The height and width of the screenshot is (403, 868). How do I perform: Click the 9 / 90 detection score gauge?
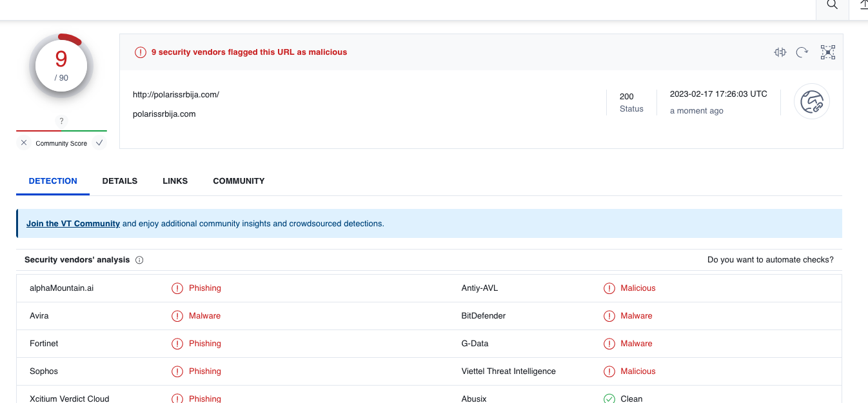[61, 66]
